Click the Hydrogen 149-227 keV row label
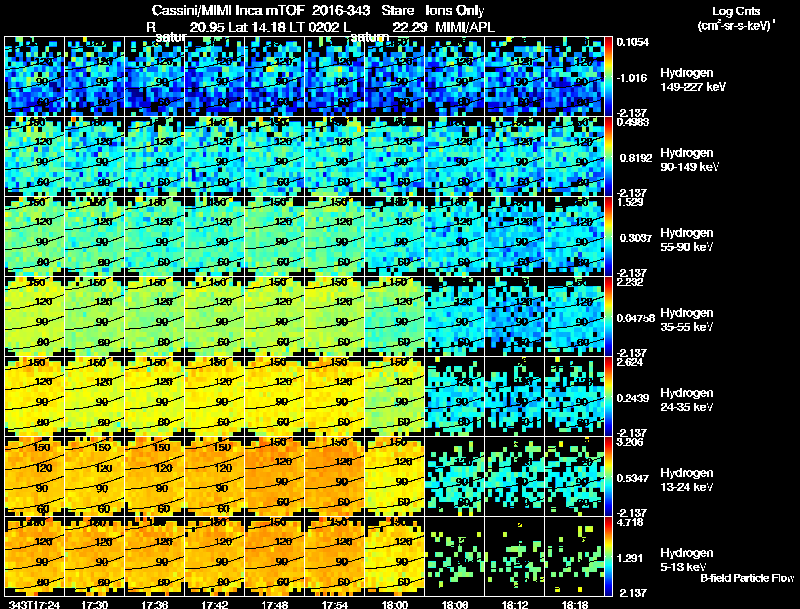800x609 pixels. point(693,80)
